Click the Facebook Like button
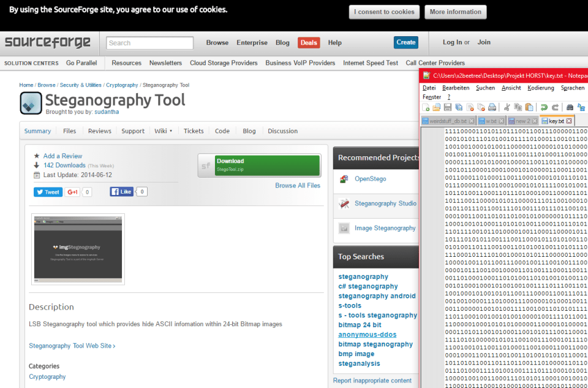The image size is (588, 388). click(x=121, y=192)
